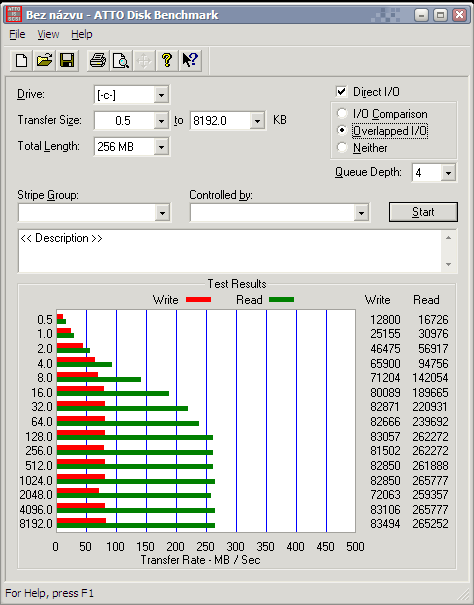474x605 pixels.
Task: Toggle the Direct I/O checkbox
Action: 341,91
